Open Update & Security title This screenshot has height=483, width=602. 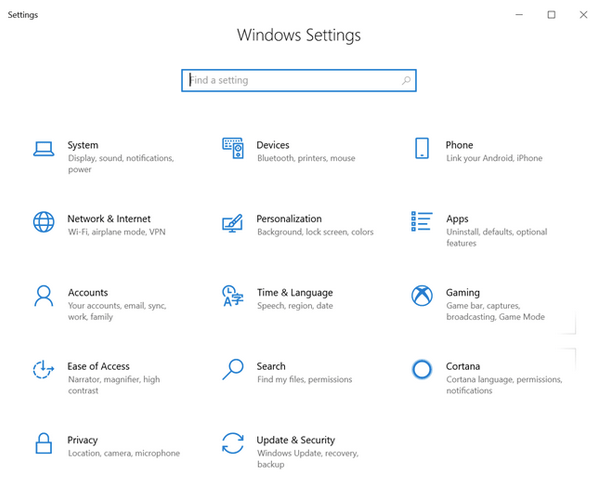(296, 440)
